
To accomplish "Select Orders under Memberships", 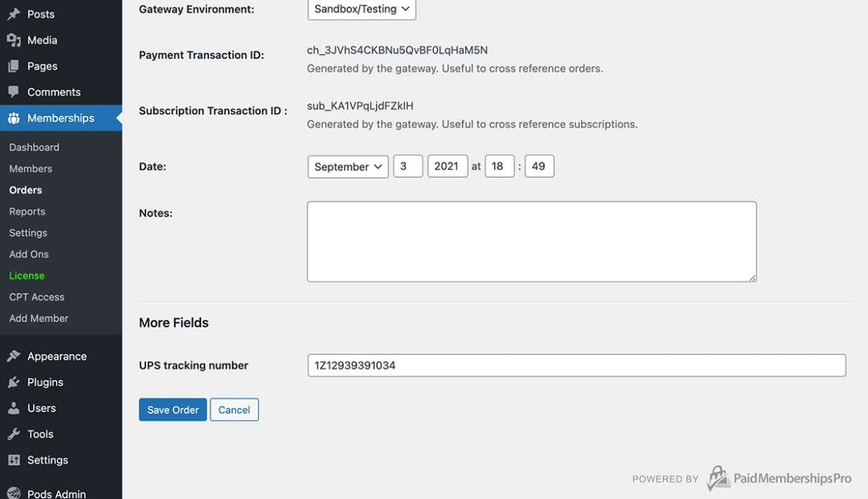I will pos(24,190).
